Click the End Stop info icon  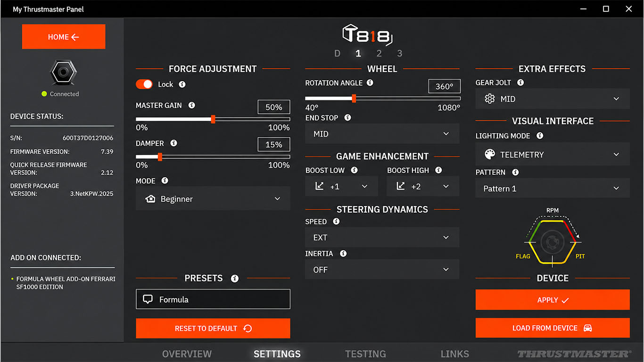(347, 117)
